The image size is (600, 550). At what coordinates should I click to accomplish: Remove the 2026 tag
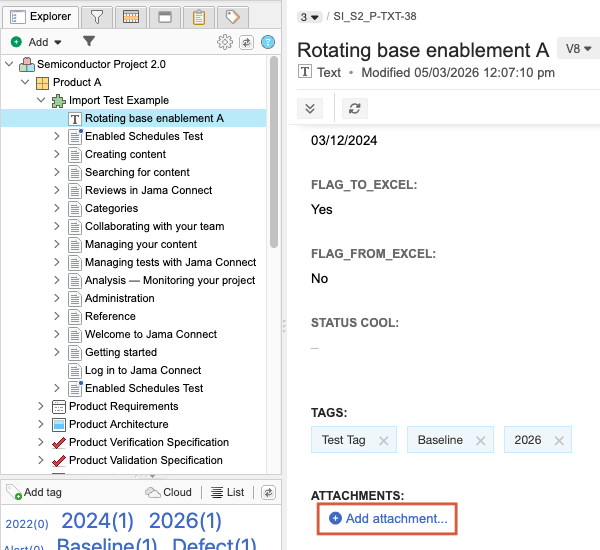559,441
